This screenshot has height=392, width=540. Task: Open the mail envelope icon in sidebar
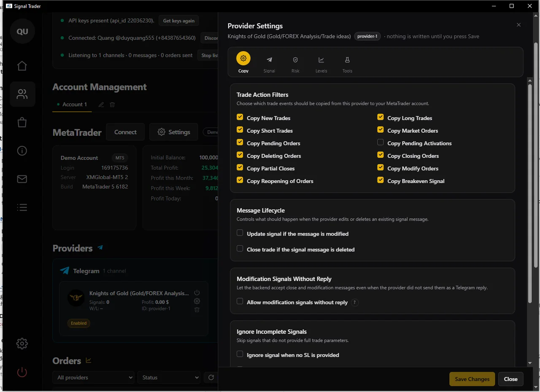22,179
